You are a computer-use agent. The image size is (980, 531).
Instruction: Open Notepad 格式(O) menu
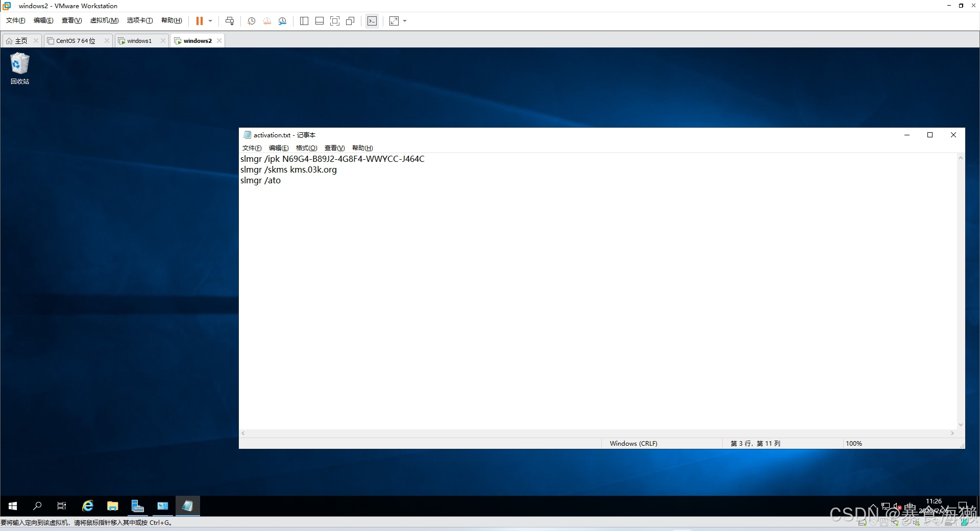306,148
